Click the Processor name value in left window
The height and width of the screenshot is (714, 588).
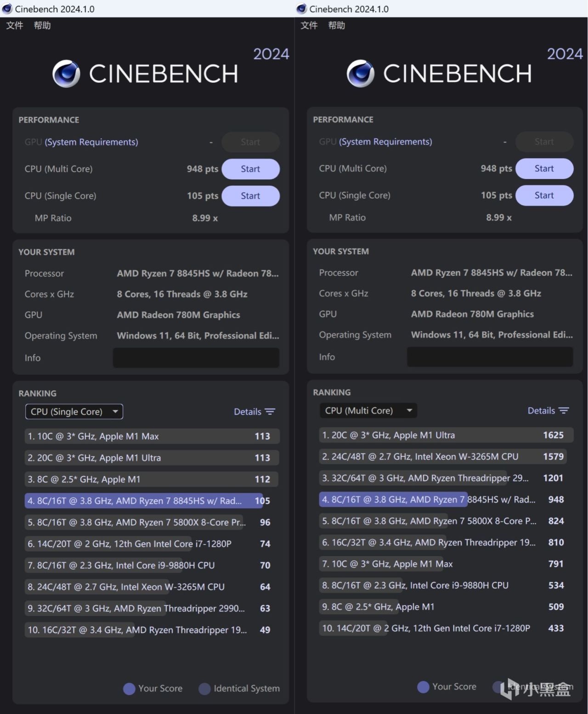198,274
